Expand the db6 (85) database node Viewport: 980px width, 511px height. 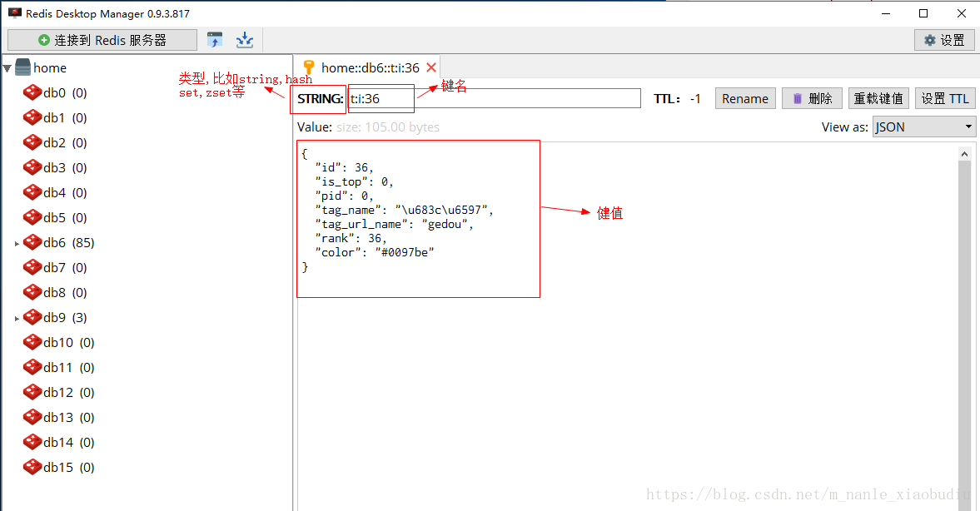pyautogui.click(x=17, y=244)
